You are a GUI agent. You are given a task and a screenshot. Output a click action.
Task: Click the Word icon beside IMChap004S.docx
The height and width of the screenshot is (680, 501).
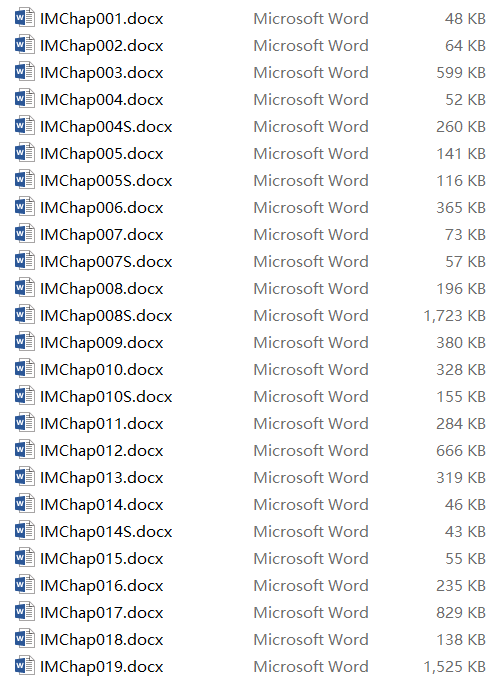coord(24,126)
